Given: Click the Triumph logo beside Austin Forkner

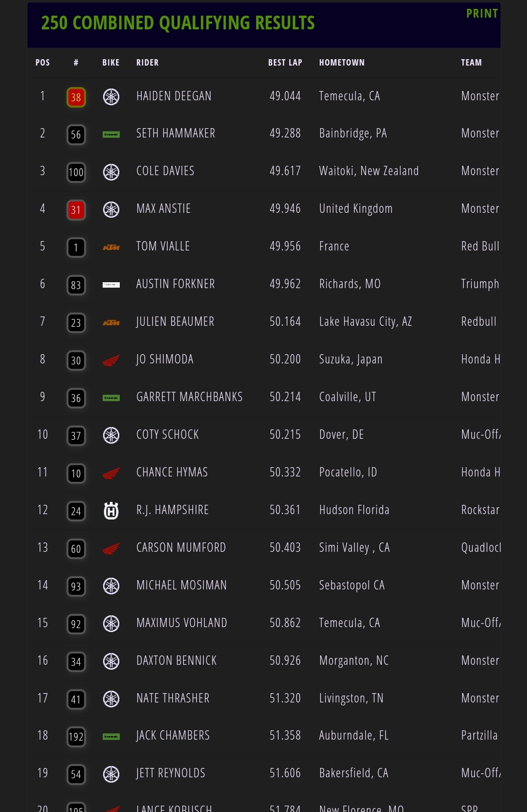Looking at the screenshot, I should tap(111, 285).
